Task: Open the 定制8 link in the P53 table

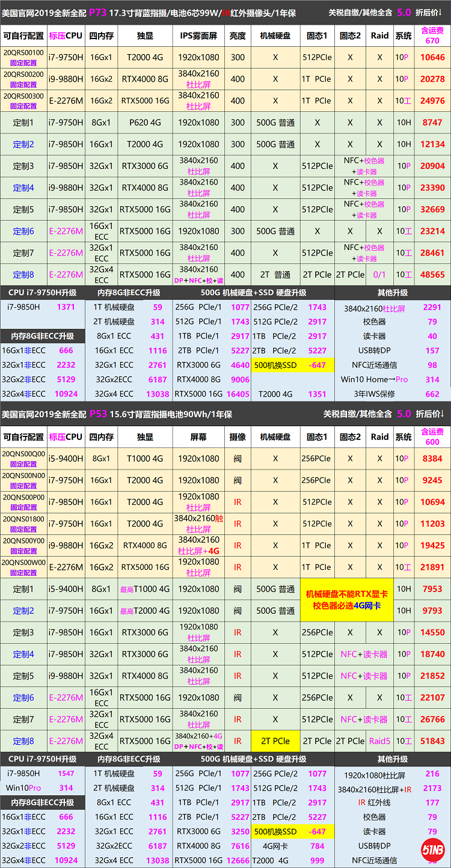Action: (x=23, y=741)
